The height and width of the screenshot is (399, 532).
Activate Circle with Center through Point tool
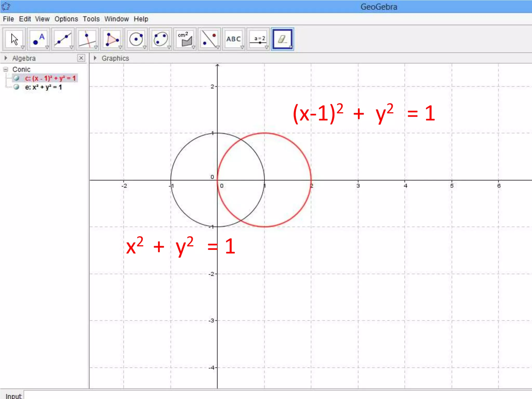click(x=136, y=39)
